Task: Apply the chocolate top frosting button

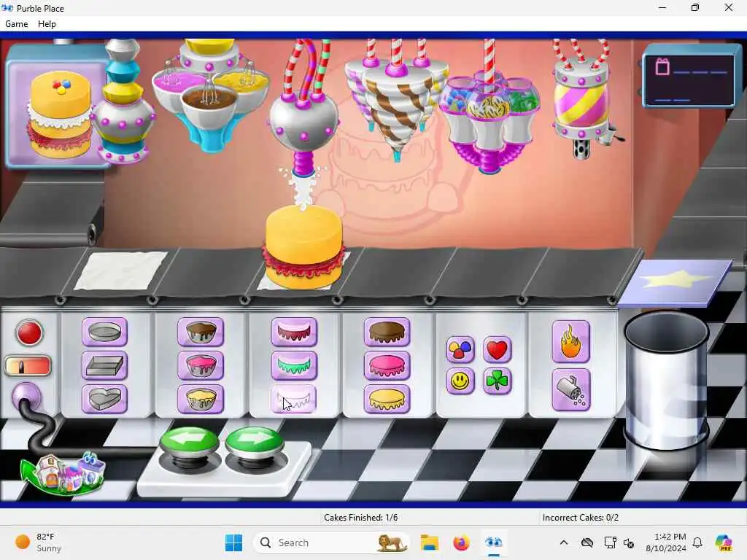Action: (387, 332)
